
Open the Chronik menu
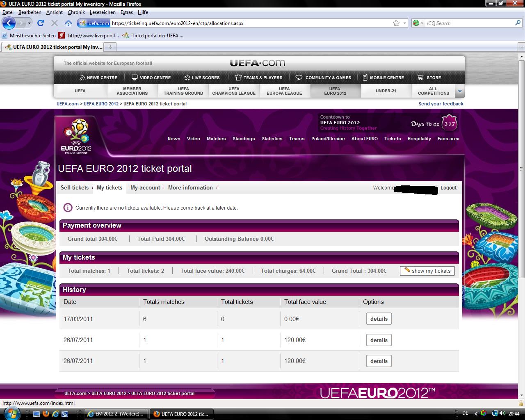[x=76, y=12]
